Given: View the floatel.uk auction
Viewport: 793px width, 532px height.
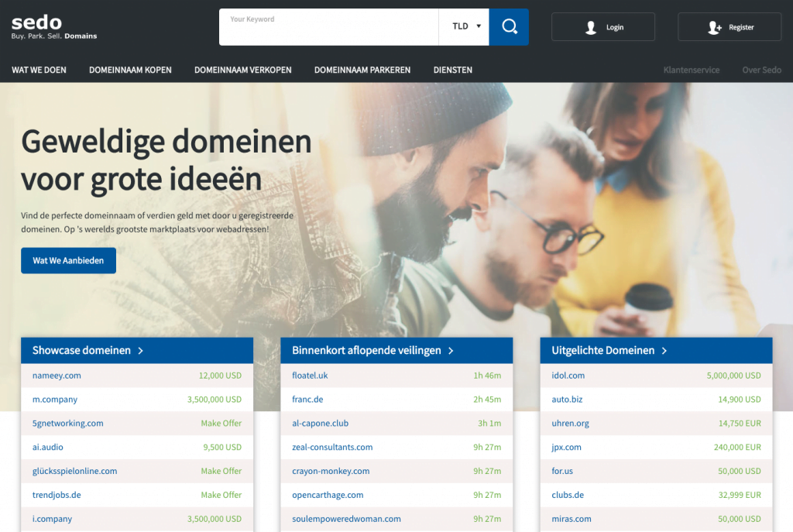Looking at the screenshot, I should pos(310,376).
